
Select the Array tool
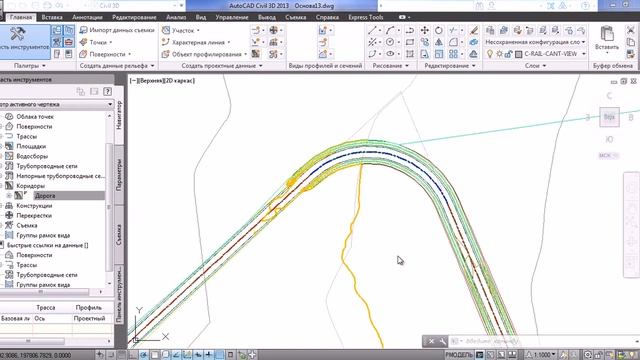(x=453, y=54)
